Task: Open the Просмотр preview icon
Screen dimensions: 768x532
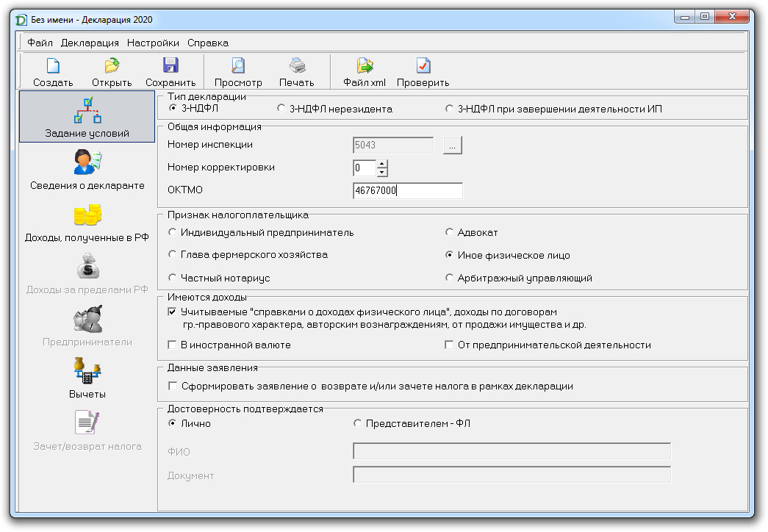Action: (x=238, y=65)
